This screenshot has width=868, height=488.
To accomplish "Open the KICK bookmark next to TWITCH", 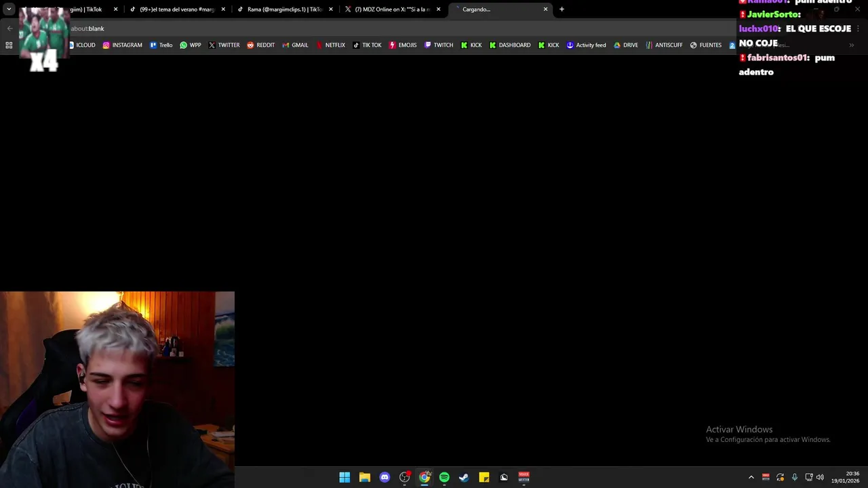I will (x=471, y=45).
